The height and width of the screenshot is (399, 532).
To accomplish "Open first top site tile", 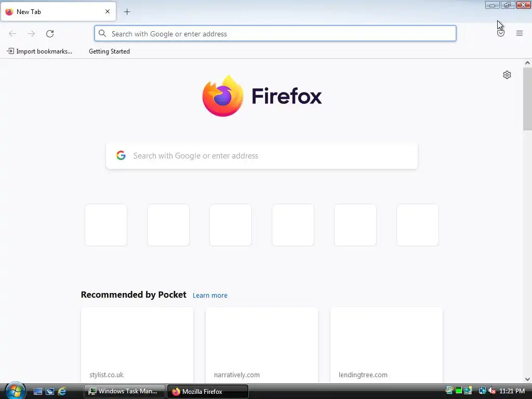I will coord(106,225).
